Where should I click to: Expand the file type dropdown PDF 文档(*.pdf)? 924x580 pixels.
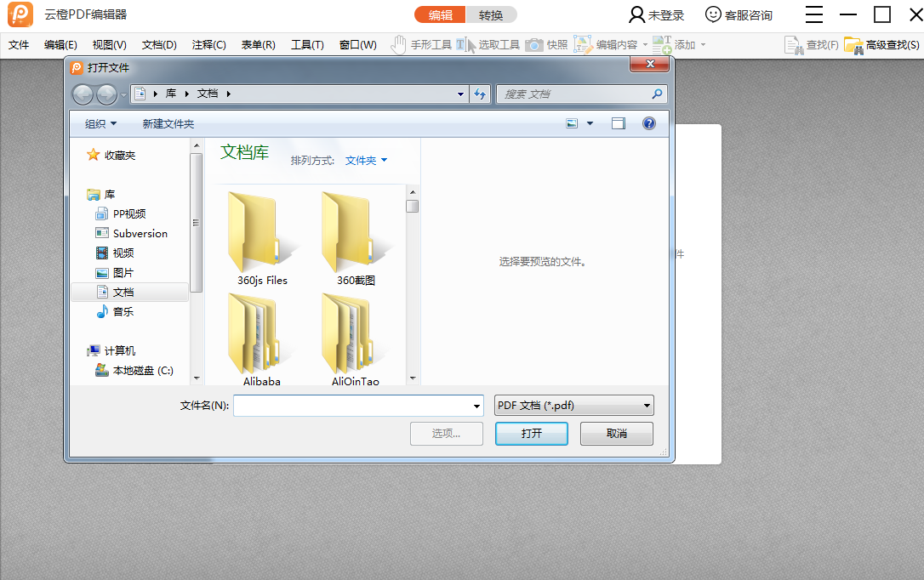coord(573,406)
